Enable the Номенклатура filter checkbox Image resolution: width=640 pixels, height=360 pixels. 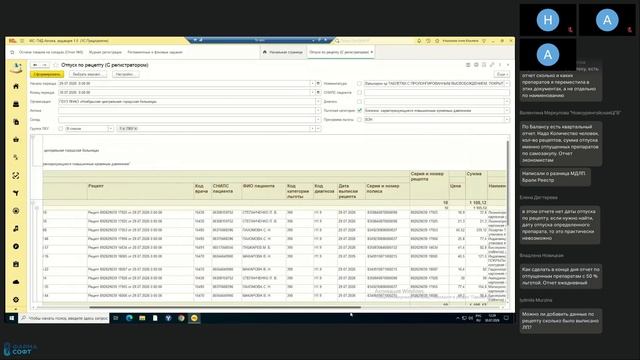click(x=359, y=83)
